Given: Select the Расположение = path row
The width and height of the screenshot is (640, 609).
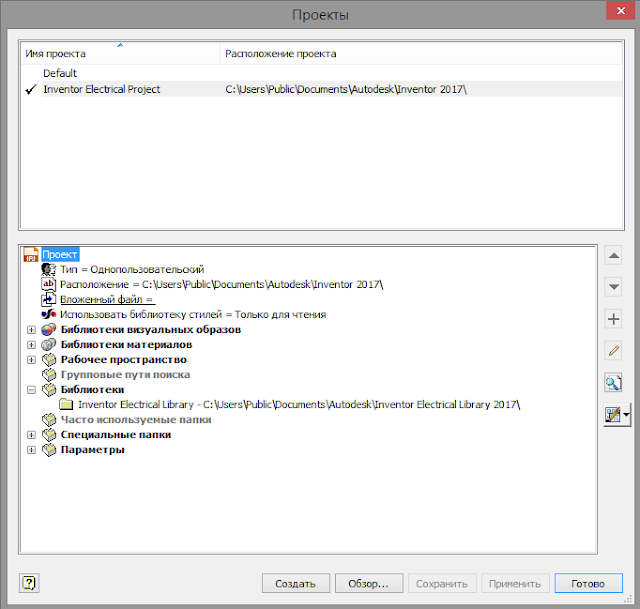Looking at the screenshot, I should [x=222, y=284].
